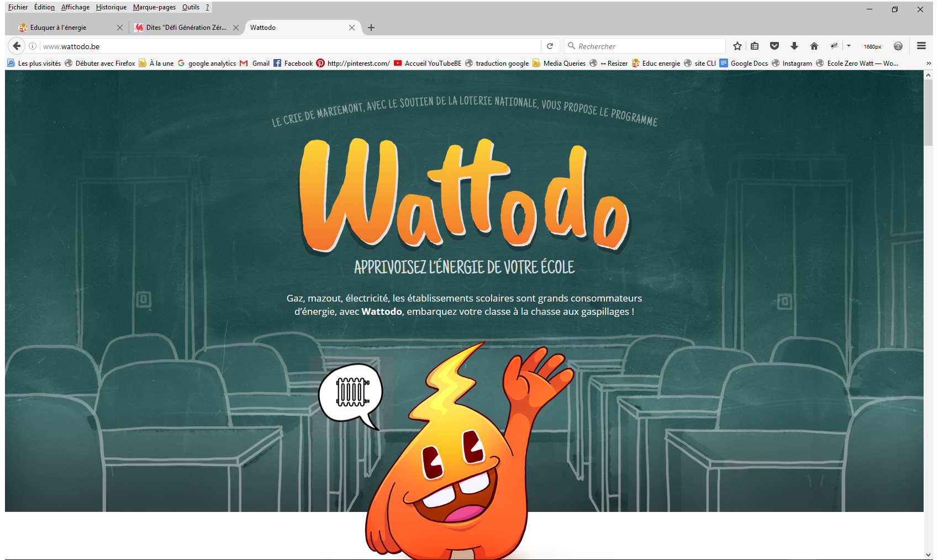
Task: Show your bookmarks list icon
Action: pos(755,46)
